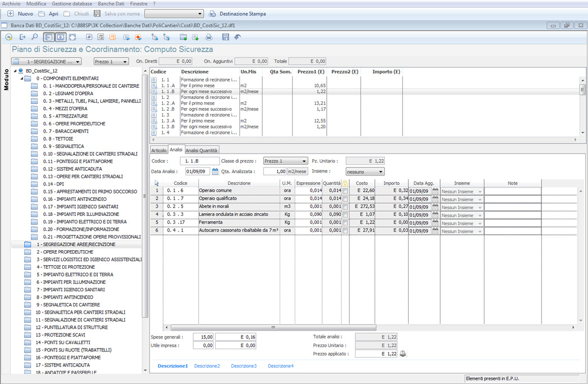Click the search magnifier icon in toolbar

(x=35, y=37)
